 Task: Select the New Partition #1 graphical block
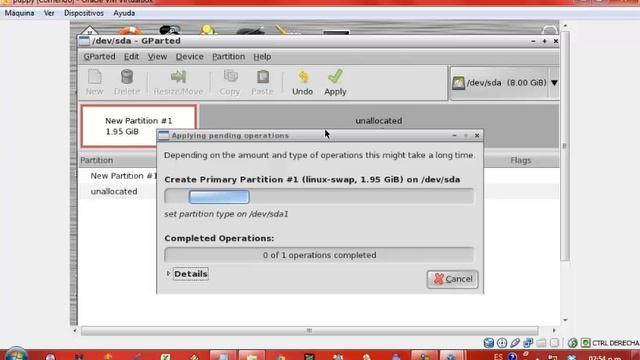point(139,126)
